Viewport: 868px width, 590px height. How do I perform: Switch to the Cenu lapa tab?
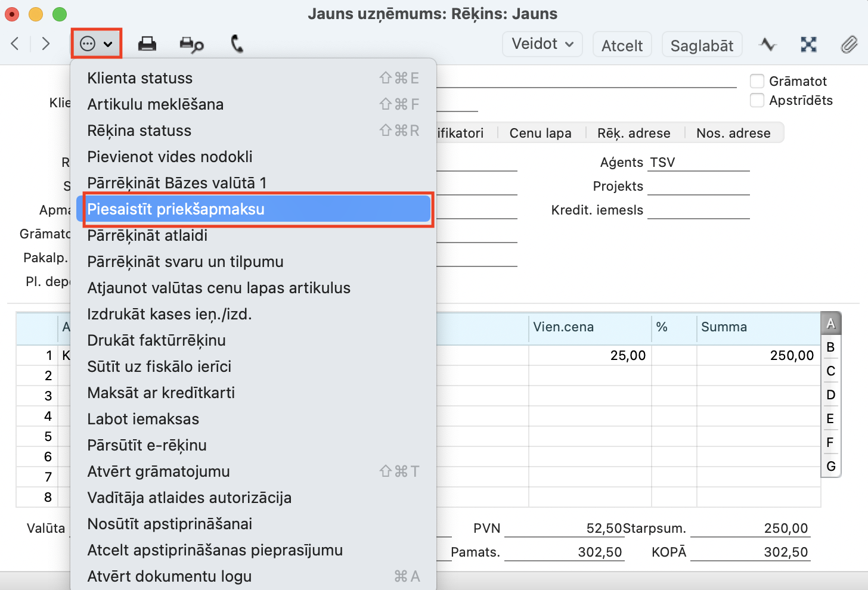(x=540, y=133)
